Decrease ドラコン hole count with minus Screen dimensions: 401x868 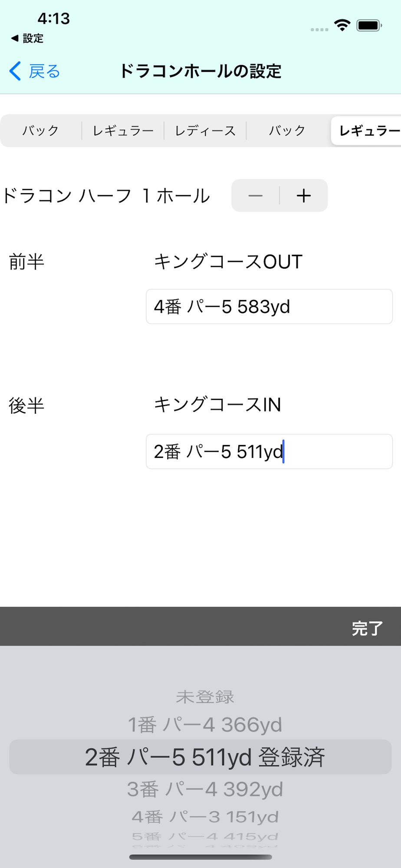[255, 196]
